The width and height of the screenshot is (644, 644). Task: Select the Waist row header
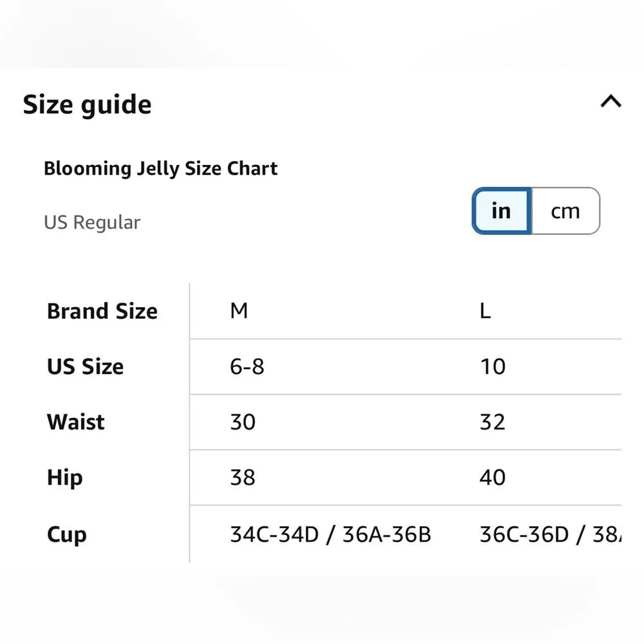pos(76,422)
